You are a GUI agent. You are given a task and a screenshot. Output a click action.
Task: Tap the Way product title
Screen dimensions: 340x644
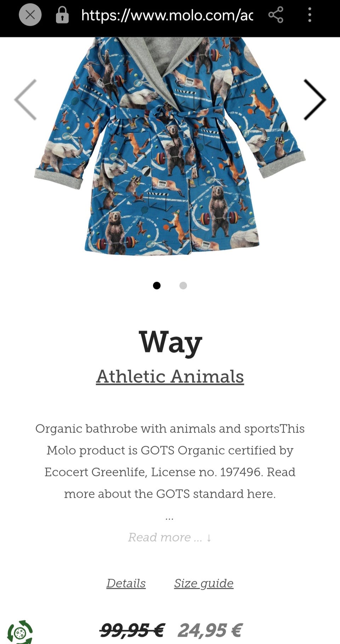(x=170, y=342)
